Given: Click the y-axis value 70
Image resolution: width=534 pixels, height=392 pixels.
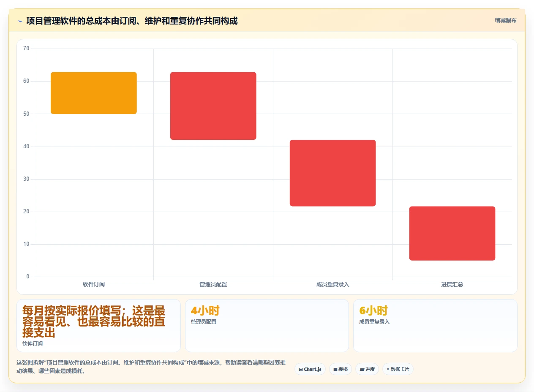Looking at the screenshot, I should pos(26,49).
